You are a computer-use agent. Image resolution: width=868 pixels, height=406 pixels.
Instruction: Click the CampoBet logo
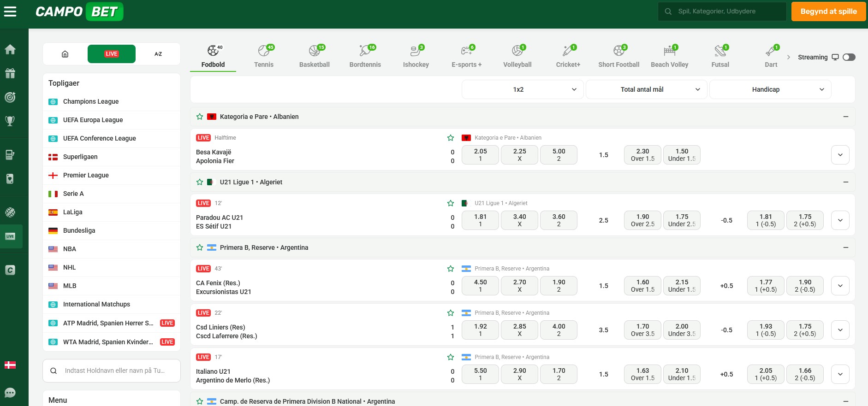(79, 12)
